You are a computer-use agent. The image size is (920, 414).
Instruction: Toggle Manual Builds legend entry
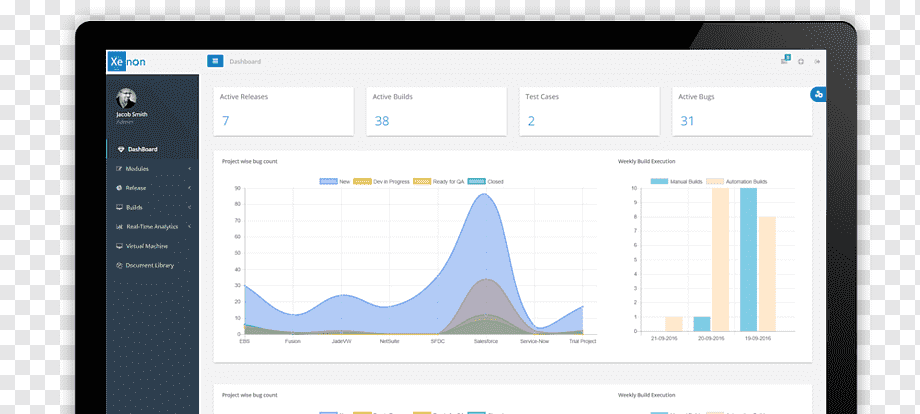point(677,182)
